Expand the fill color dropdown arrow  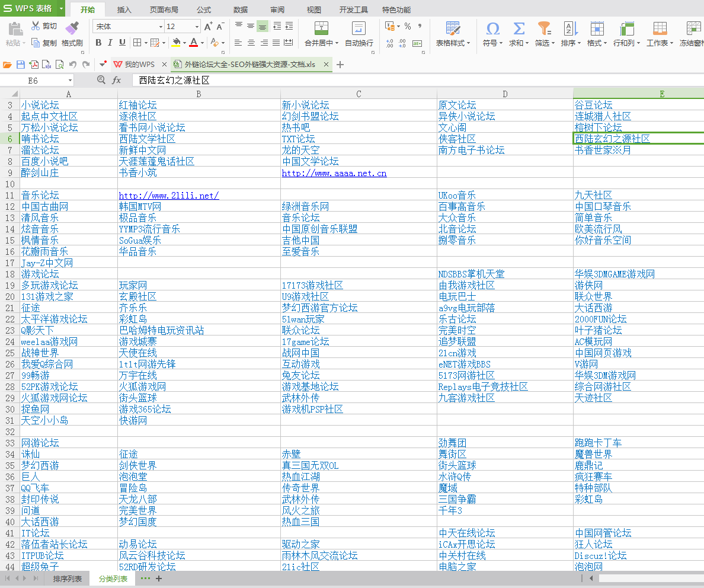point(184,43)
